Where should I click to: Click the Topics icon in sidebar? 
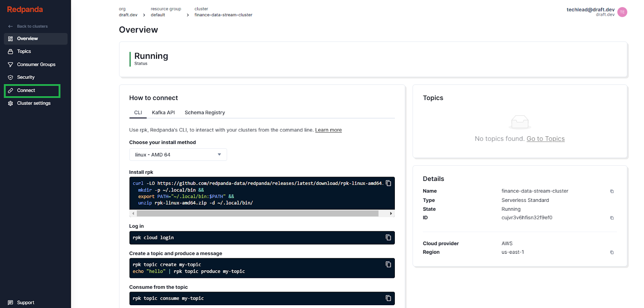tap(10, 51)
